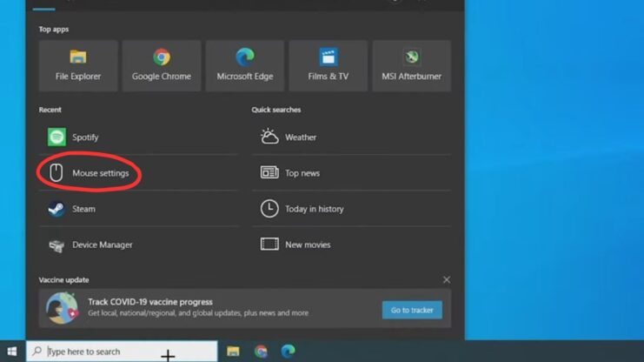The height and width of the screenshot is (362, 644).
Task: Open Google Chrome on the taskbar
Action: point(261,352)
